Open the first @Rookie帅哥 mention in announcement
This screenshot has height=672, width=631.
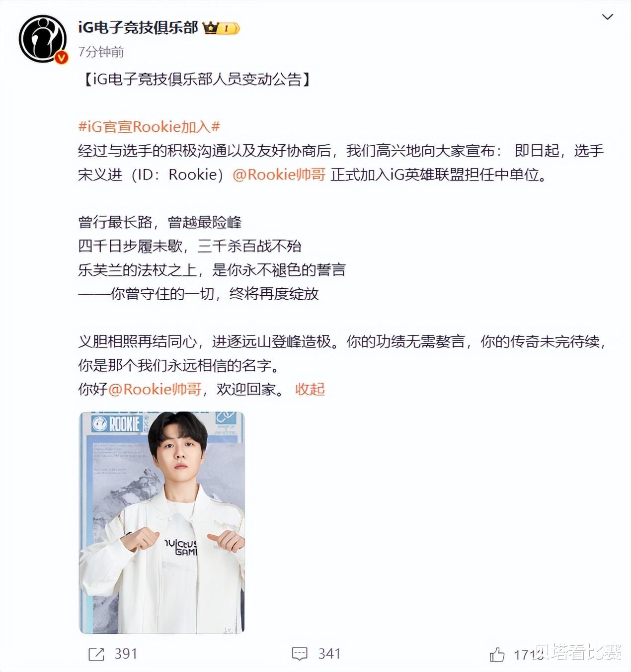click(x=279, y=174)
